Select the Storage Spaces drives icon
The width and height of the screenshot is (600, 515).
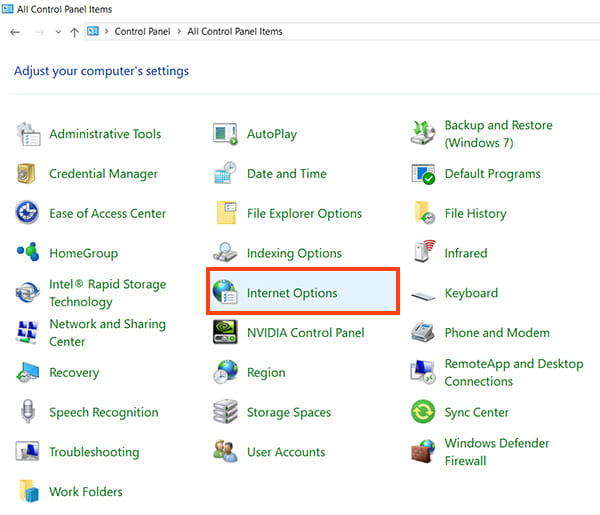(226, 412)
